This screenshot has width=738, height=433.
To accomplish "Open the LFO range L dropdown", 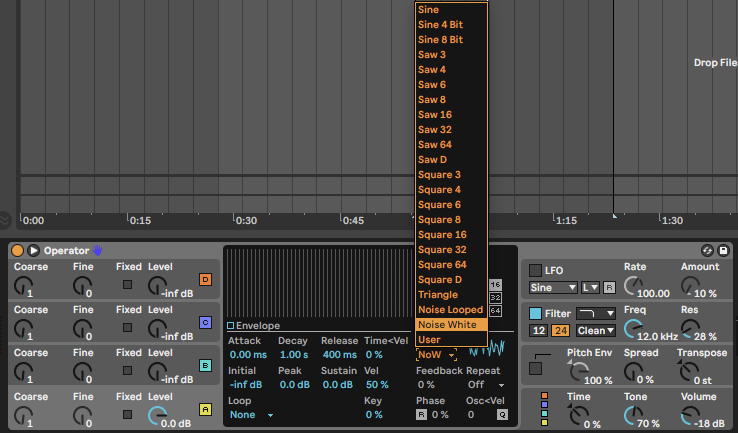I will 590,288.
